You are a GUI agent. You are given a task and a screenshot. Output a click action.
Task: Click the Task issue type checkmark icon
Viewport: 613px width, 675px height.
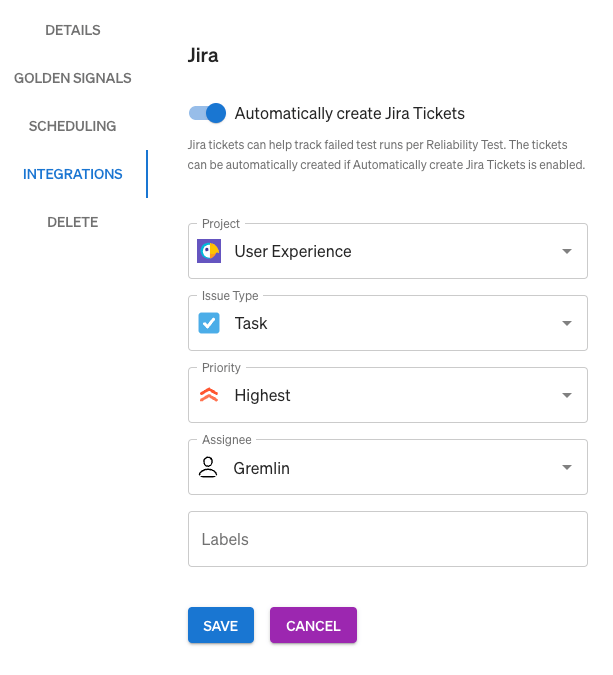pos(209,323)
